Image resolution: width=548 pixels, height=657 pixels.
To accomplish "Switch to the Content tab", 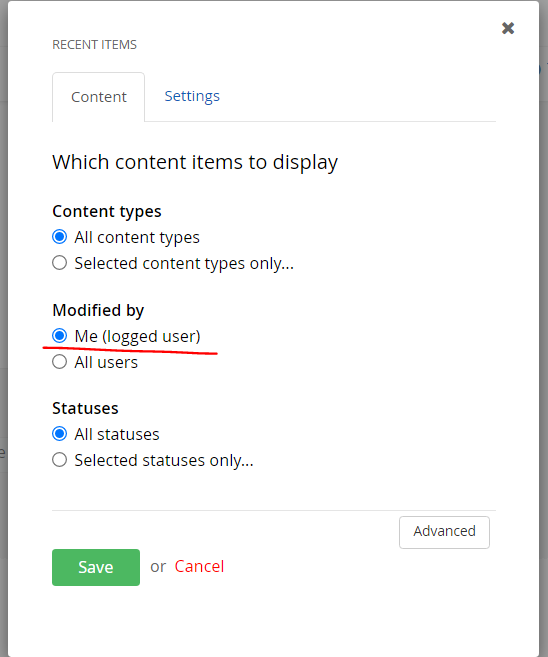I will pos(98,97).
